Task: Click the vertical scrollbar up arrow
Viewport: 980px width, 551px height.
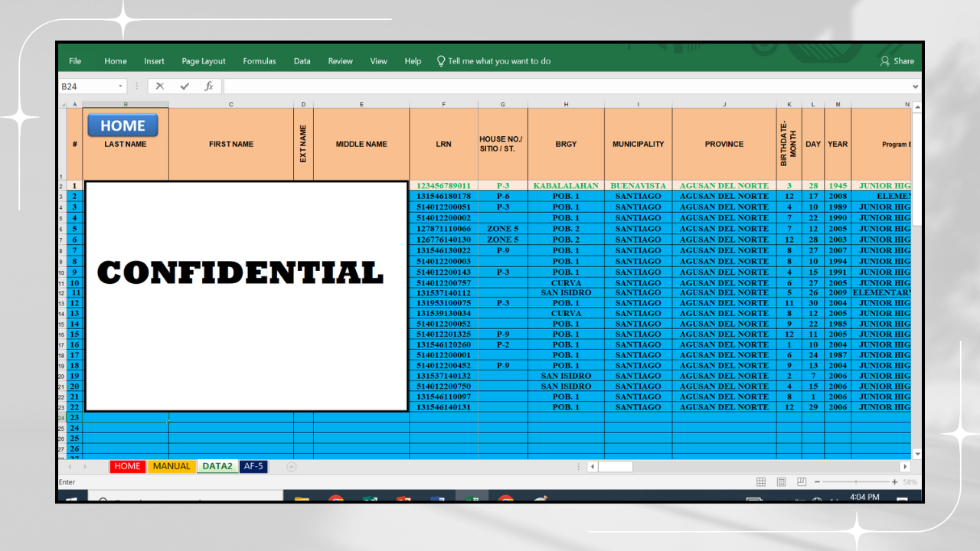Action: [916, 107]
